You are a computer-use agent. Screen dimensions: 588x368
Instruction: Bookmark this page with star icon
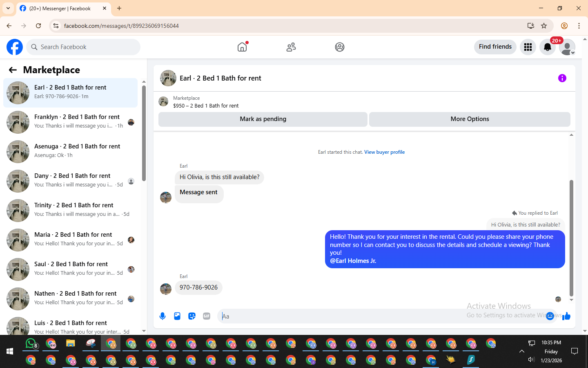tap(544, 26)
